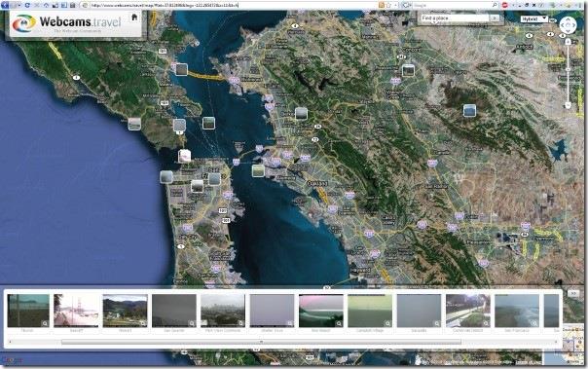Open the Webcams.travel logo link
This screenshot has height=369, width=588.
pyautogui.click(x=67, y=22)
